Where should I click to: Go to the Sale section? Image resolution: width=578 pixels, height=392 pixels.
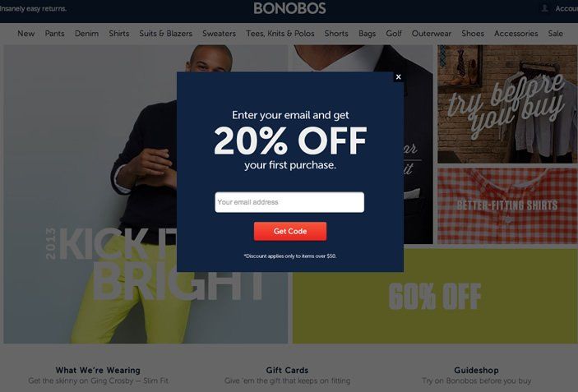coord(555,34)
